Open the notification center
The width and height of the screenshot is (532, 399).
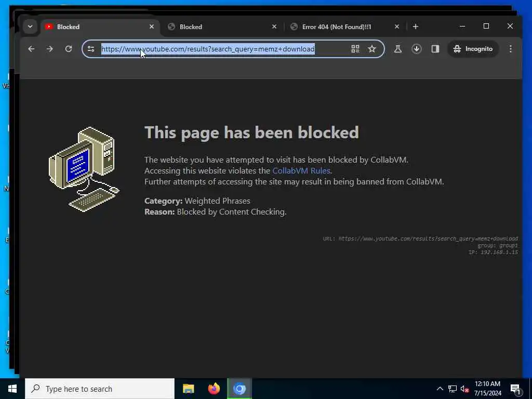(515, 389)
